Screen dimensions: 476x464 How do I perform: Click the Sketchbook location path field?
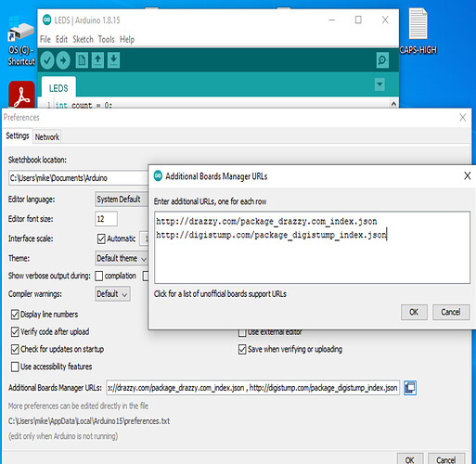(78, 178)
